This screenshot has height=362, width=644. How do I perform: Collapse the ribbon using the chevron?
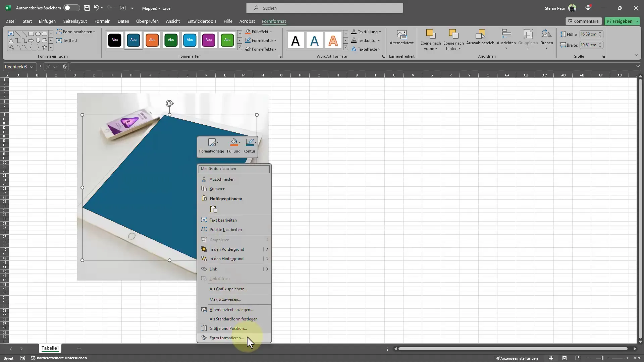636,55
